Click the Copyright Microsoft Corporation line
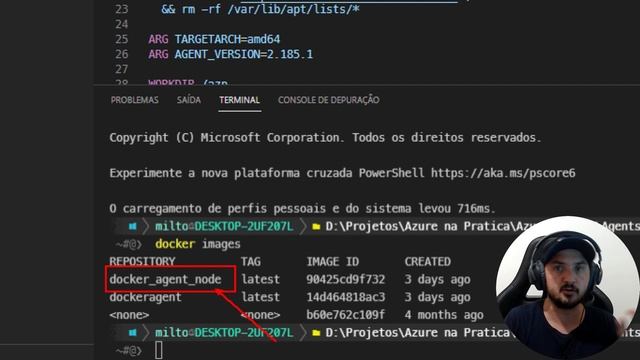The height and width of the screenshot is (360, 640). pos(325,138)
